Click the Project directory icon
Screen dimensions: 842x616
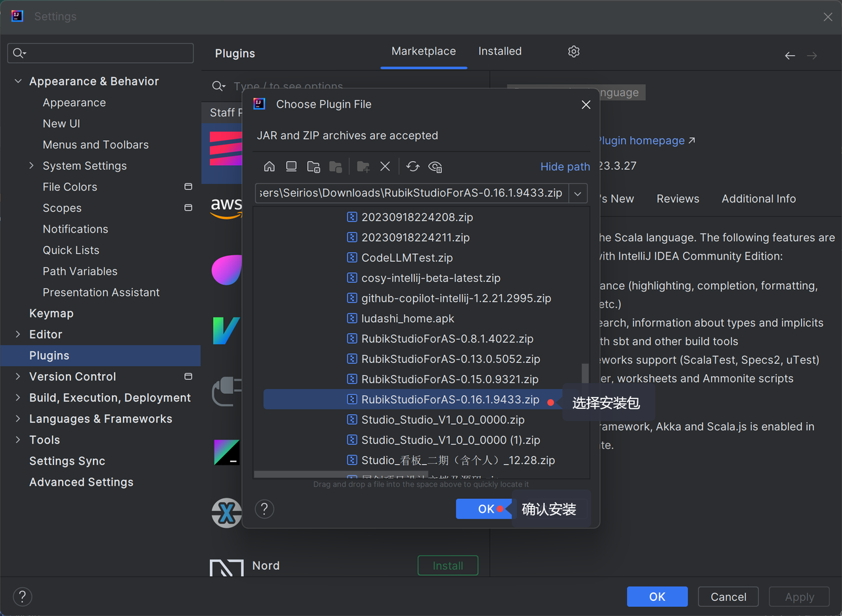pyautogui.click(x=314, y=166)
